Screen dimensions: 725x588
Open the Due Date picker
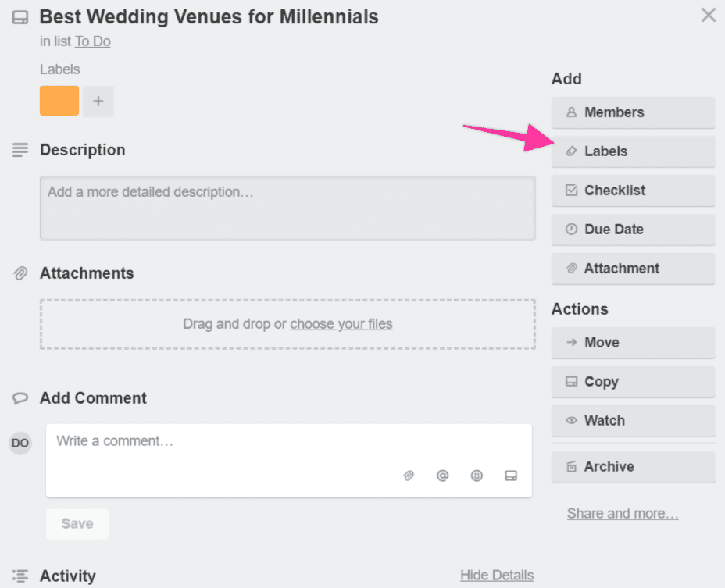pos(633,230)
